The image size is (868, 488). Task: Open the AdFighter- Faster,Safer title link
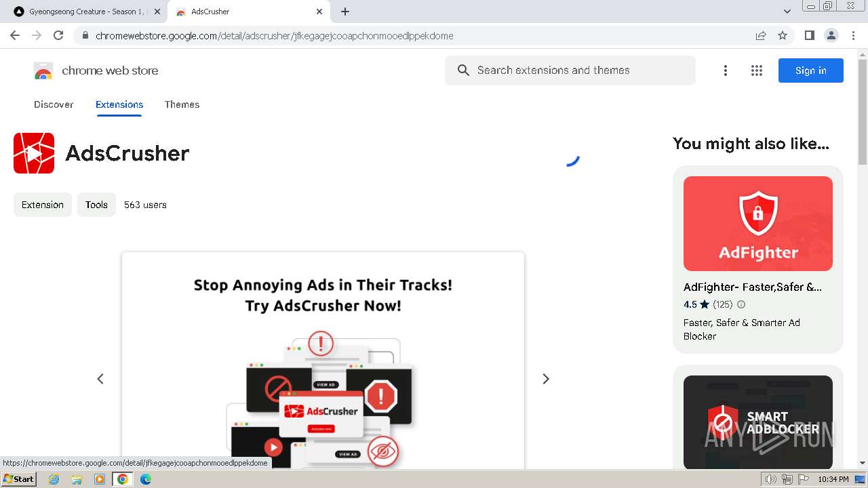753,287
